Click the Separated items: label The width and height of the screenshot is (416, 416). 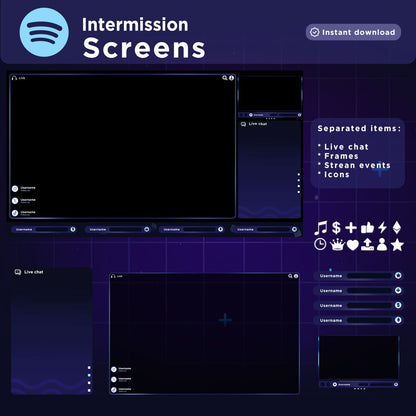359,128
